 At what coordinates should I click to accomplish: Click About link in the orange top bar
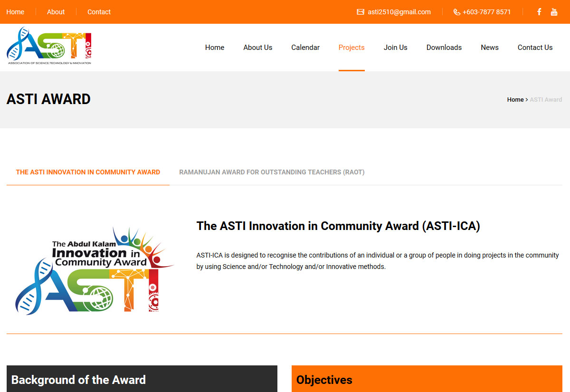coord(56,12)
